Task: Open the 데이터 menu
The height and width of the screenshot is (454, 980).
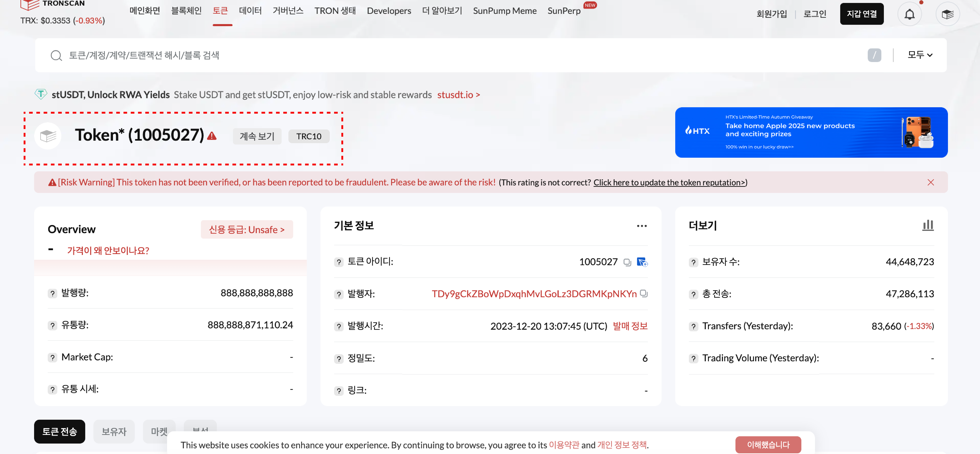Action: coord(250,11)
